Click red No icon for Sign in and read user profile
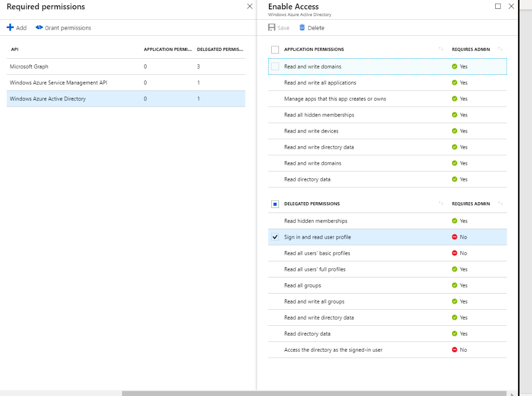 click(454, 237)
